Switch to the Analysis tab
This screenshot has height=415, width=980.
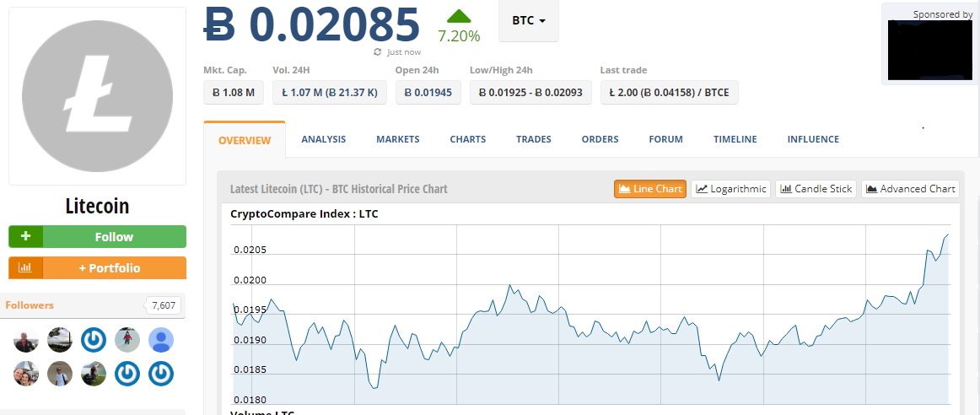pos(324,139)
